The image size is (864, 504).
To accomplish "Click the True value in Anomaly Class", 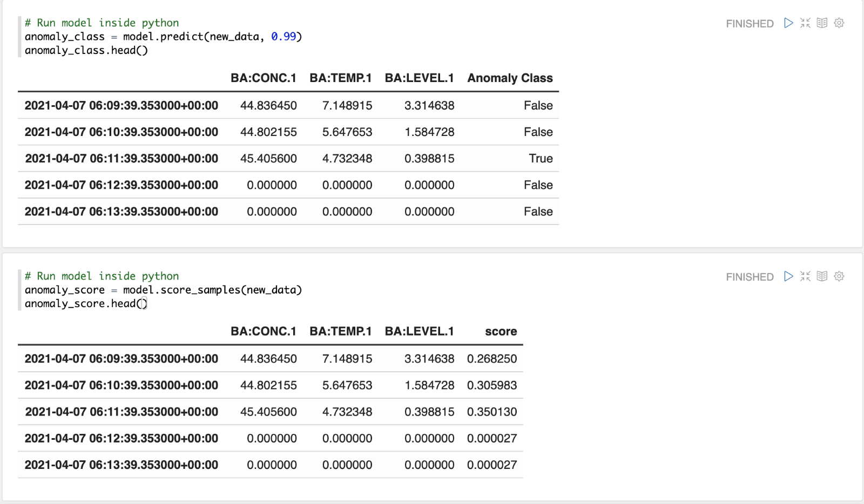I will [x=541, y=159].
